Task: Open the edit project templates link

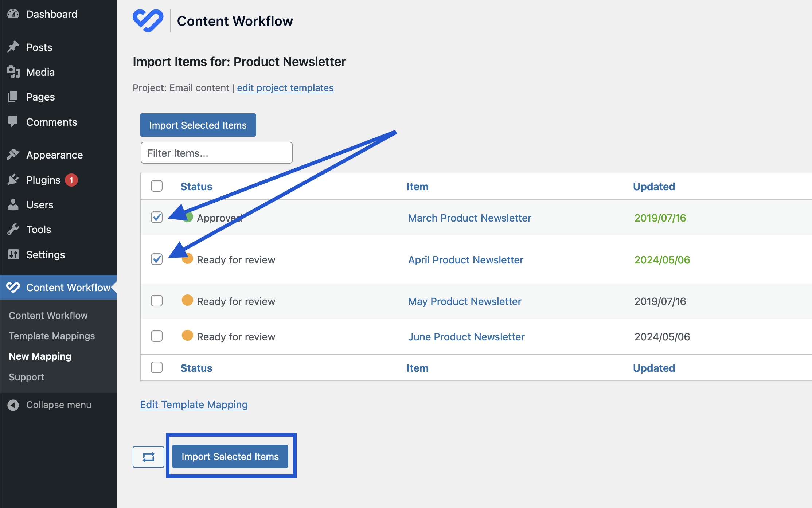Action: pyautogui.click(x=285, y=87)
